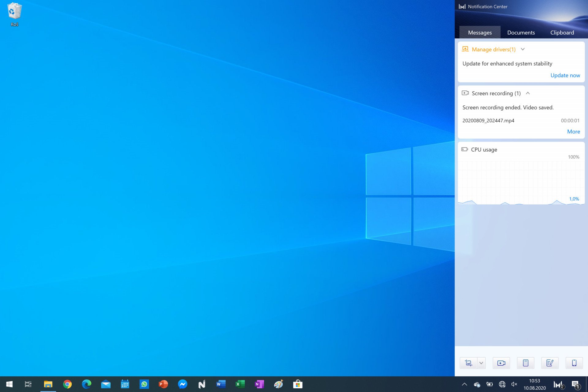Launch Excel from the taskbar
The width and height of the screenshot is (588, 392).
pyautogui.click(x=240, y=384)
